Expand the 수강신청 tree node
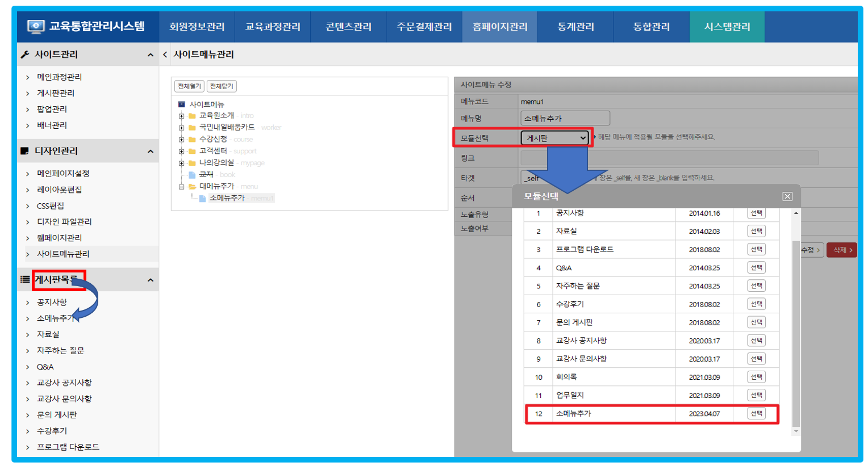The width and height of the screenshot is (868, 470). (182, 140)
